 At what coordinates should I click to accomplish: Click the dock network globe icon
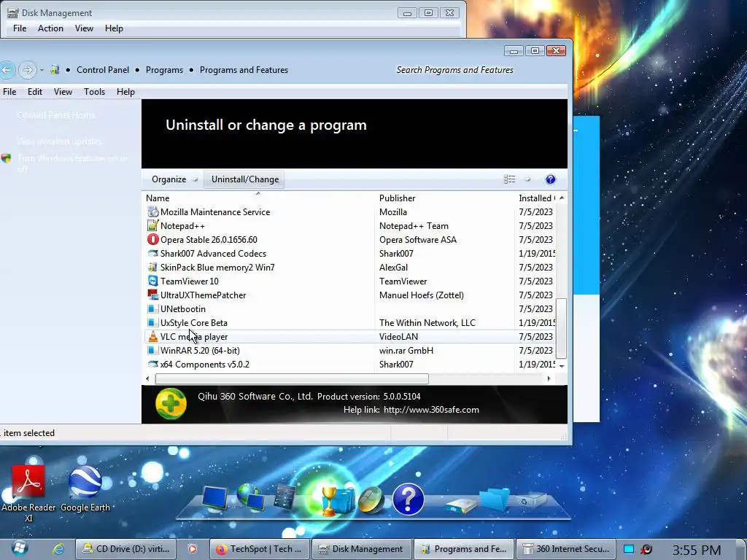click(x=251, y=497)
